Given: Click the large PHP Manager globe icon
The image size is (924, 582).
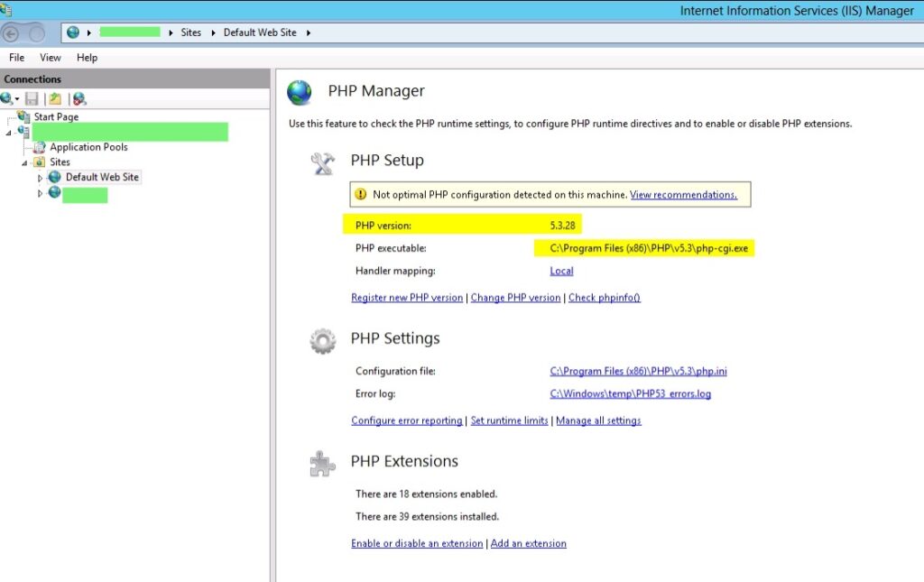Looking at the screenshot, I should point(300,92).
